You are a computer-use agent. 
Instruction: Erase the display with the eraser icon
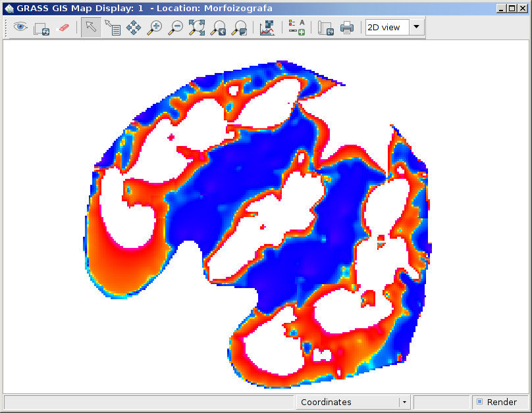tap(63, 28)
